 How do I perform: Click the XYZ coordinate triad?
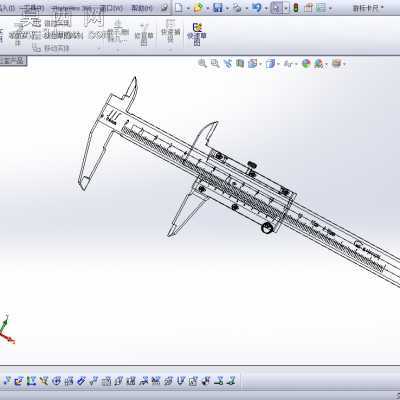[x=7, y=329]
